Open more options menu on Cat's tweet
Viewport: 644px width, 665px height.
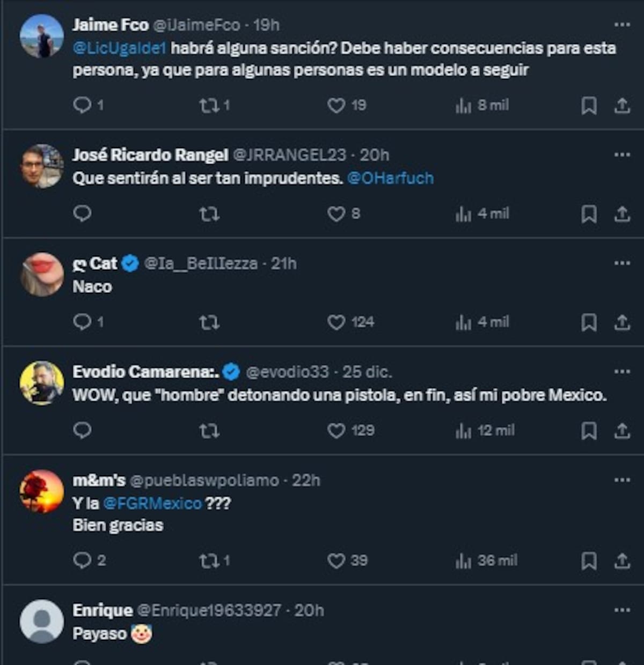point(622,263)
